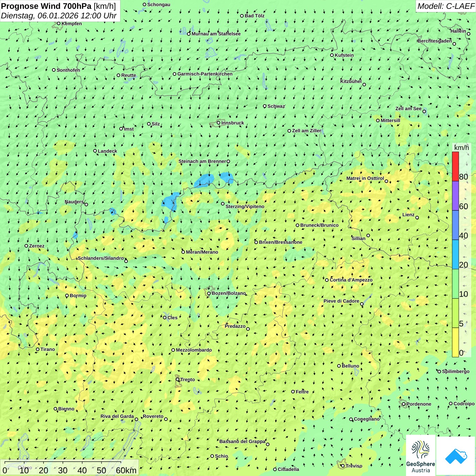This screenshot has height=476, width=476.
Task: Click the Matrei in Osttirol marker
Action: point(386,181)
